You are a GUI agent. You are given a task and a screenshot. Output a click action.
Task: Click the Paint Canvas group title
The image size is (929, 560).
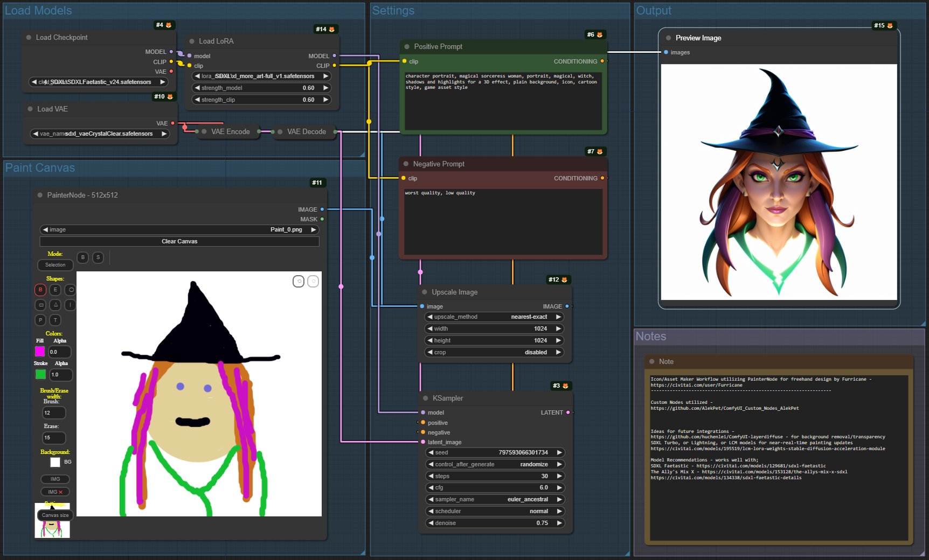[x=40, y=168]
